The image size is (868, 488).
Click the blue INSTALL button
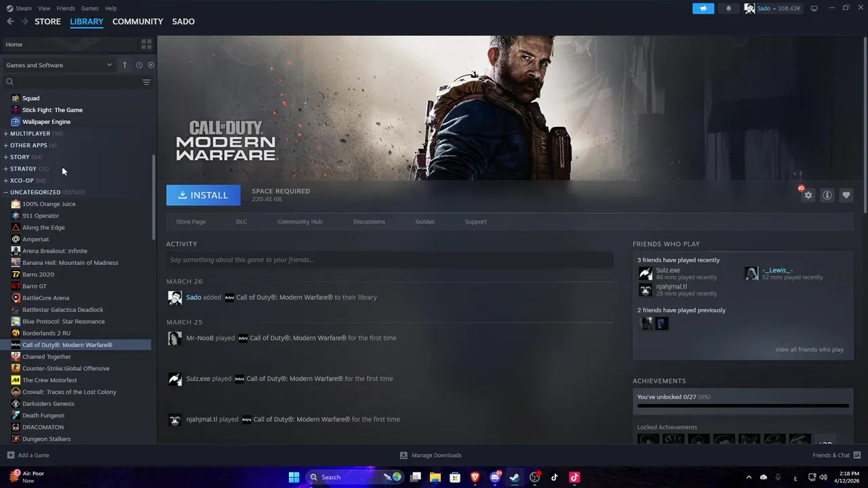203,195
